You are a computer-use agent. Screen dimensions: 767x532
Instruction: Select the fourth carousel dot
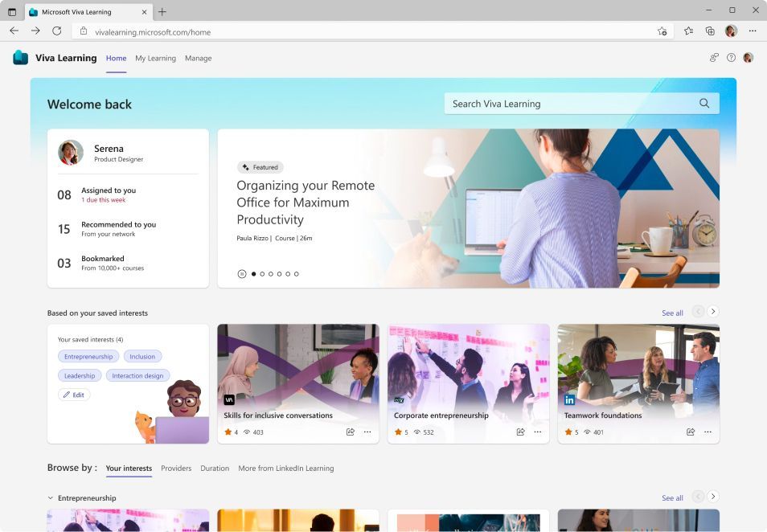(x=279, y=274)
